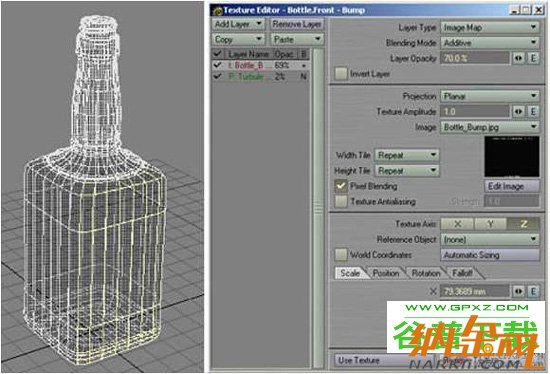The width and height of the screenshot is (550, 374).
Task: Set Texture Axis to Z
Action: tap(523, 224)
